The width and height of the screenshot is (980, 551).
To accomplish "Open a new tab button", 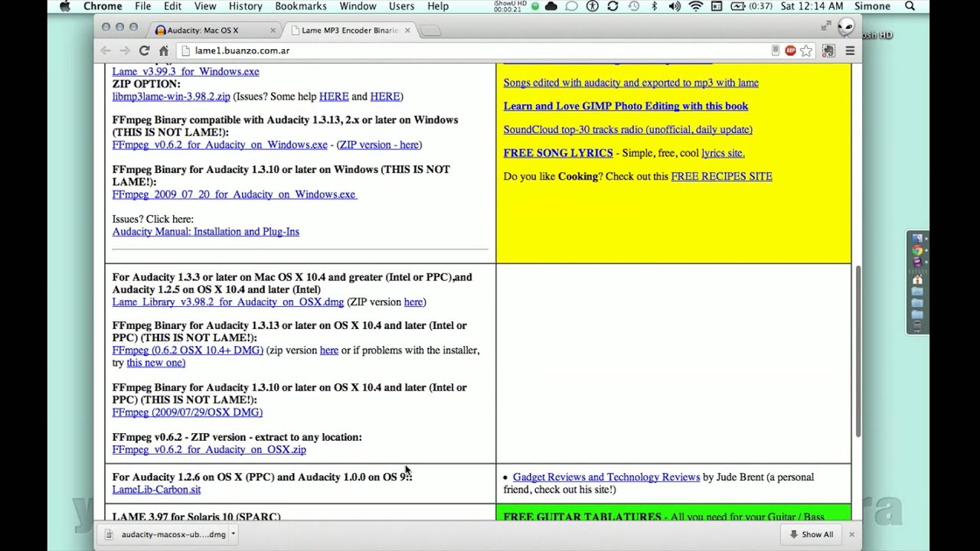I will coord(430,31).
